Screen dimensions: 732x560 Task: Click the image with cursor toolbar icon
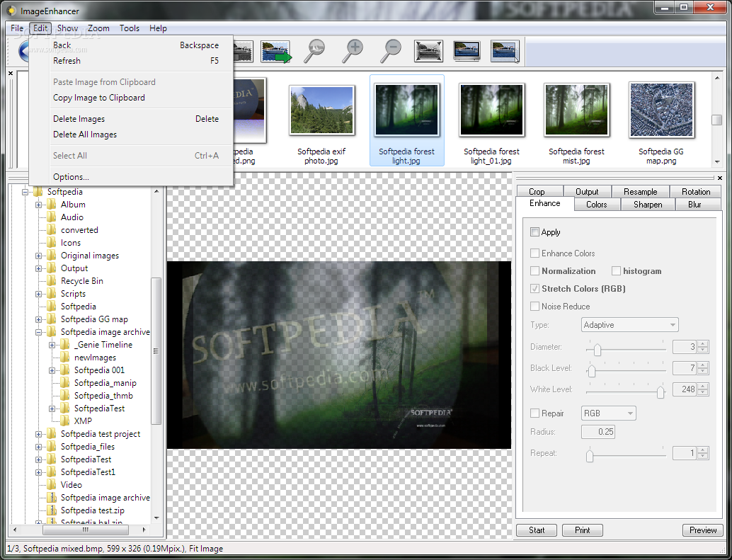[x=505, y=52]
